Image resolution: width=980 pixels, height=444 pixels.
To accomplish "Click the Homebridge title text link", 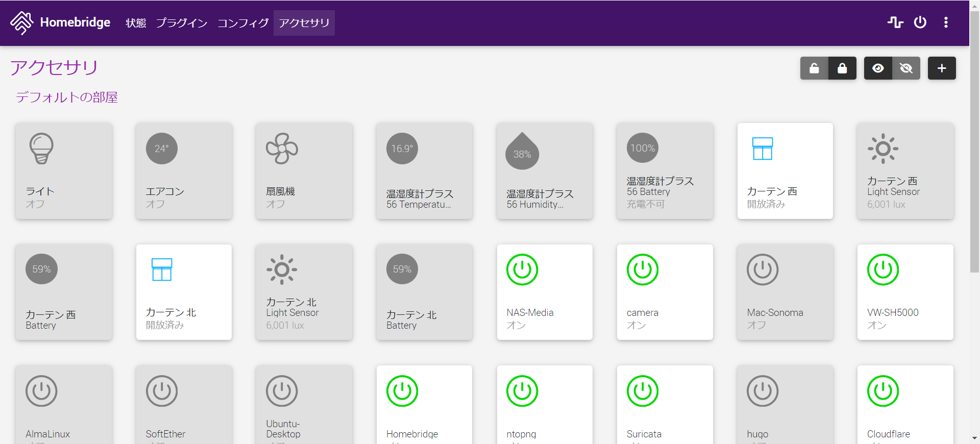I will tap(75, 22).
